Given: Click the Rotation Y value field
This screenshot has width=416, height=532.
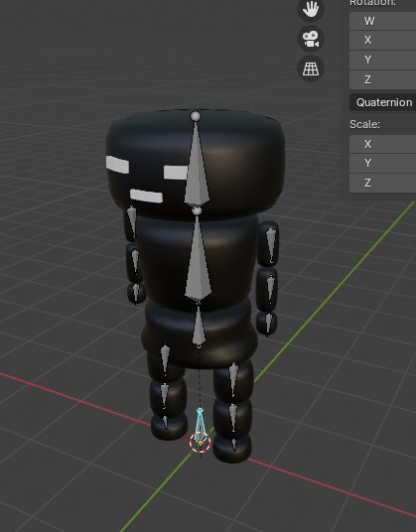Looking at the screenshot, I should pyautogui.click(x=383, y=61).
